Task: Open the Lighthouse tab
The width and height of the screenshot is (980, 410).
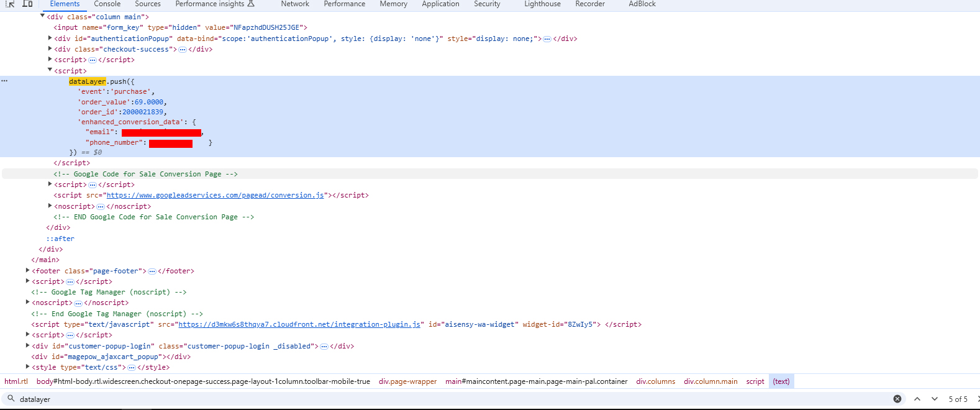Action: click(542, 4)
